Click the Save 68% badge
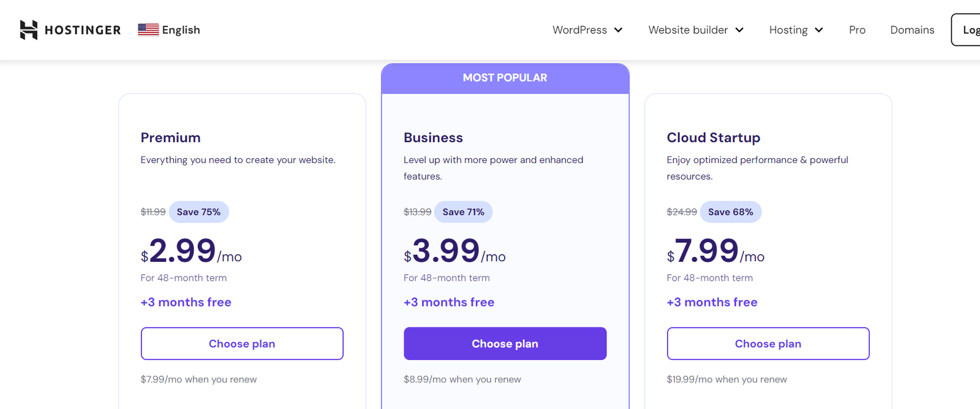Viewport: 980px width, 409px height. (730, 212)
